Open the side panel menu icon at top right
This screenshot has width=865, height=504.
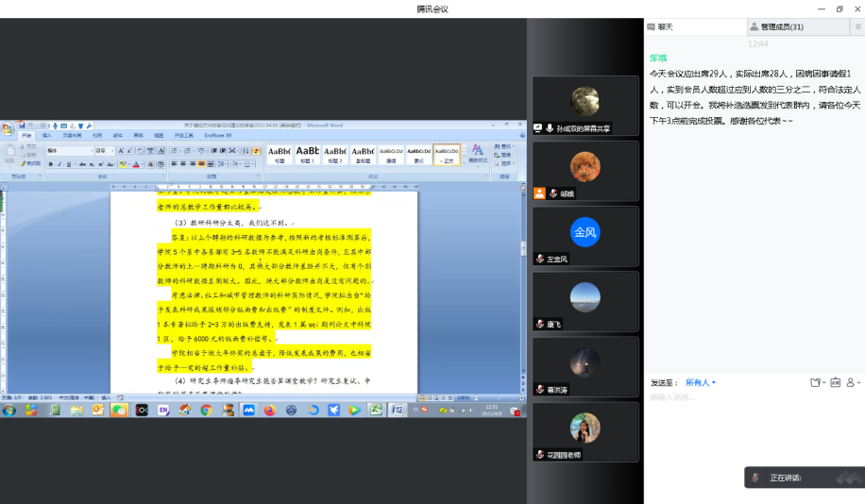click(857, 27)
